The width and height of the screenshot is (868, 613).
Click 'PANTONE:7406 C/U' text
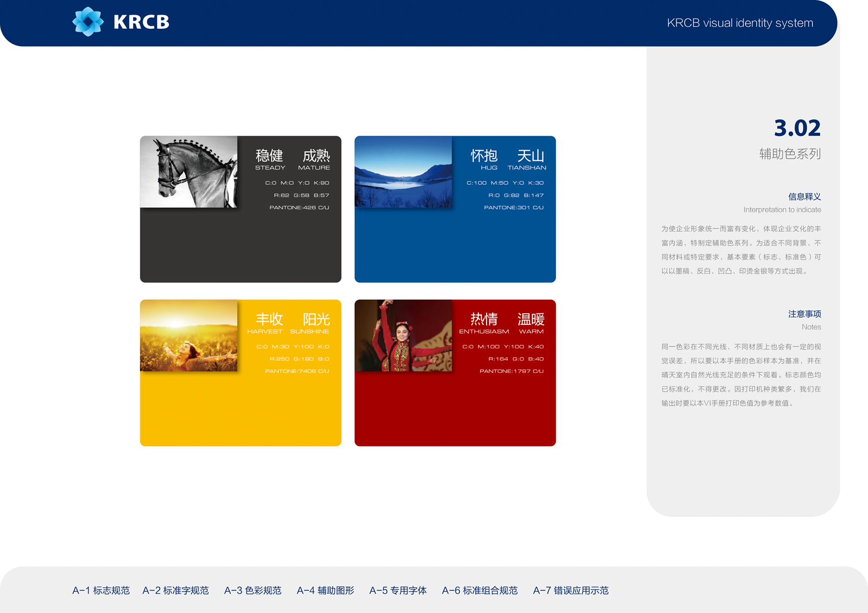pos(297,371)
